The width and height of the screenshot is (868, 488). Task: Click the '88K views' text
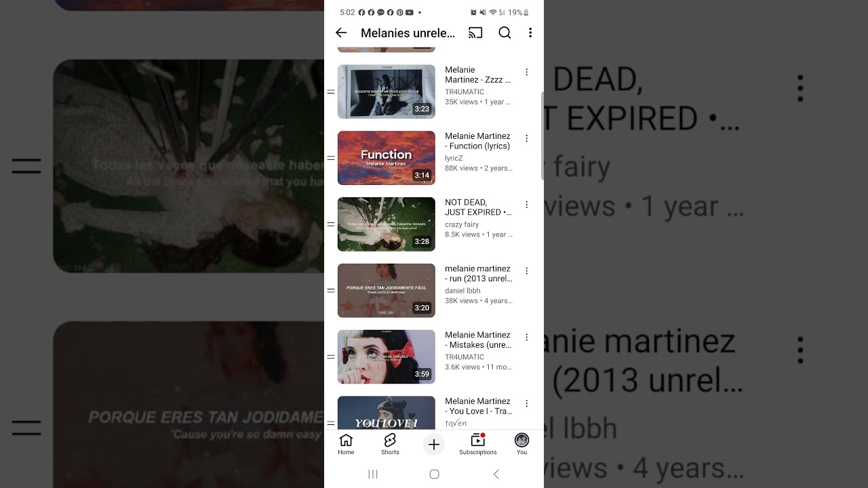[461, 168]
